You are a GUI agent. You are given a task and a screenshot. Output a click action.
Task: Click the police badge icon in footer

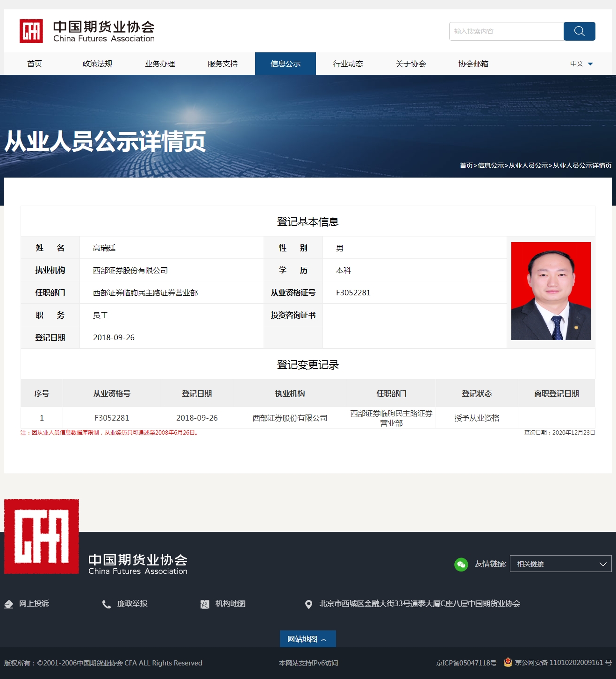coord(508,662)
